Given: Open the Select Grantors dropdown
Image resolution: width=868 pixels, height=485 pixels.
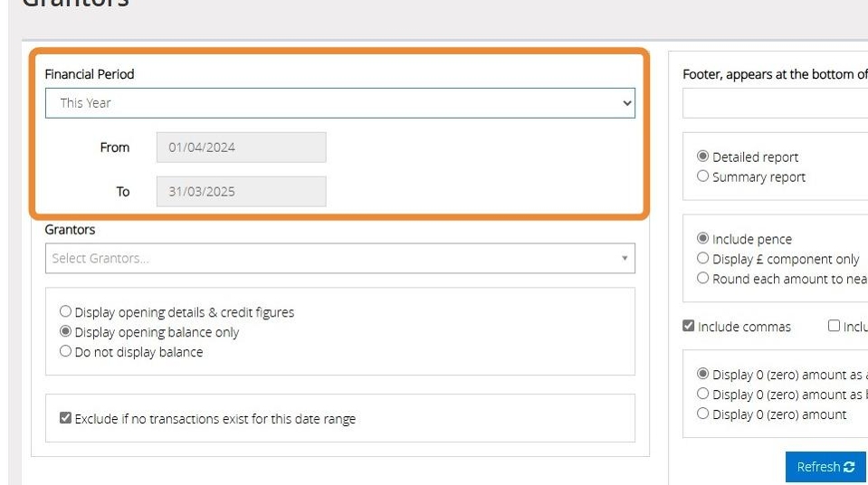Looking at the screenshot, I should [340, 258].
